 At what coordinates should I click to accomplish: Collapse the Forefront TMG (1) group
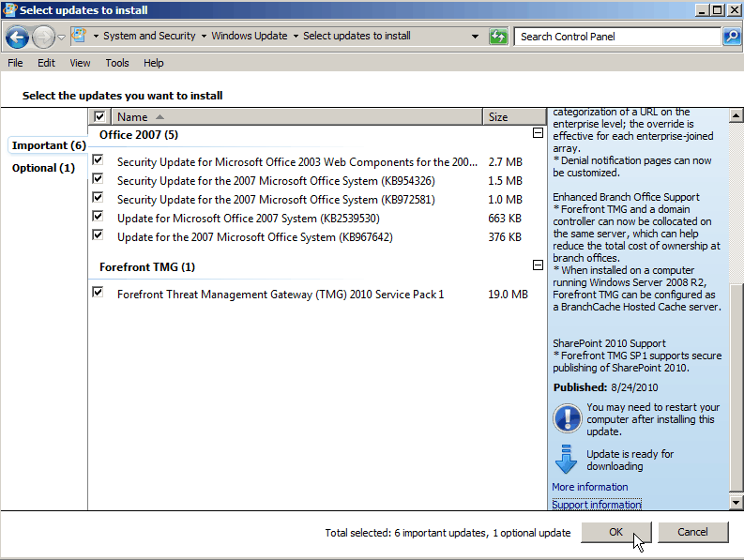pos(538,265)
